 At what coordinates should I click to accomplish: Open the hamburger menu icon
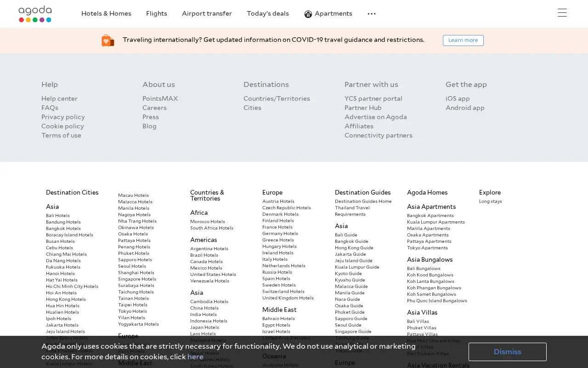pos(562,13)
